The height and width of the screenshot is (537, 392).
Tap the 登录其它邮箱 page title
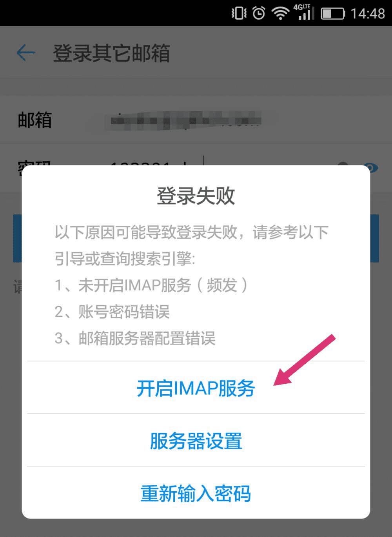(x=111, y=53)
